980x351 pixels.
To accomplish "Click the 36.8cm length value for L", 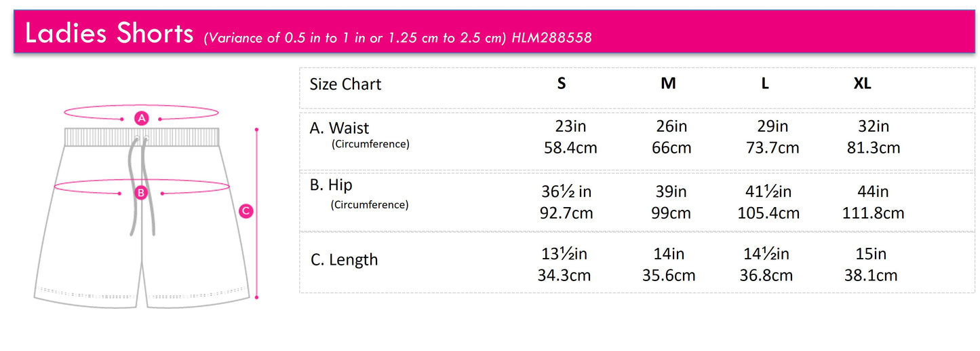I will coord(766,276).
